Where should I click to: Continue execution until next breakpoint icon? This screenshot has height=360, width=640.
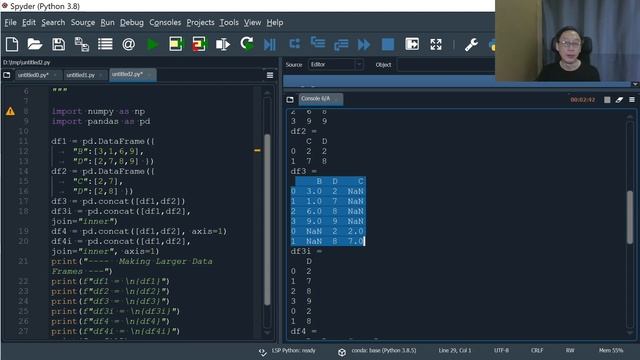point(364,44)
